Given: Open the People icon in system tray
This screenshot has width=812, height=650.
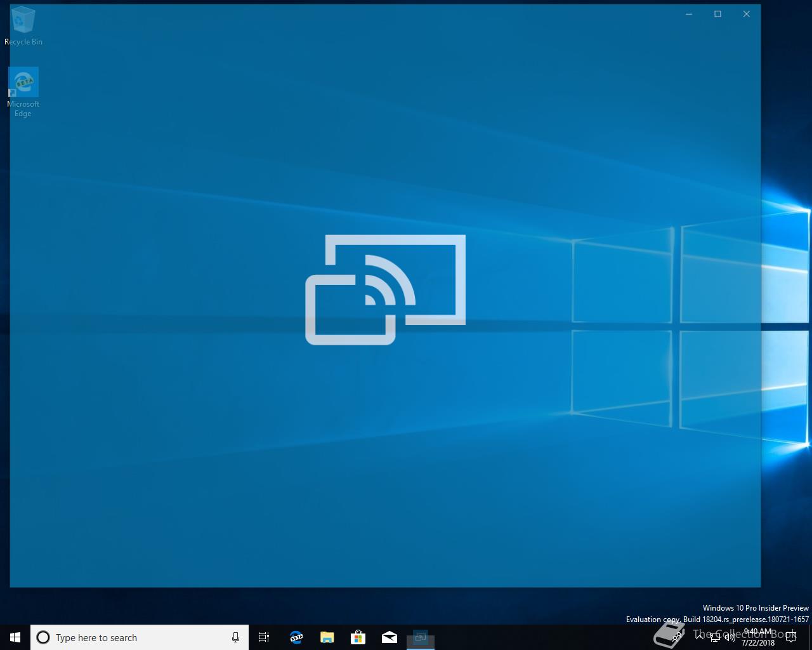Looking at the screenshot, I should [676, 637].
